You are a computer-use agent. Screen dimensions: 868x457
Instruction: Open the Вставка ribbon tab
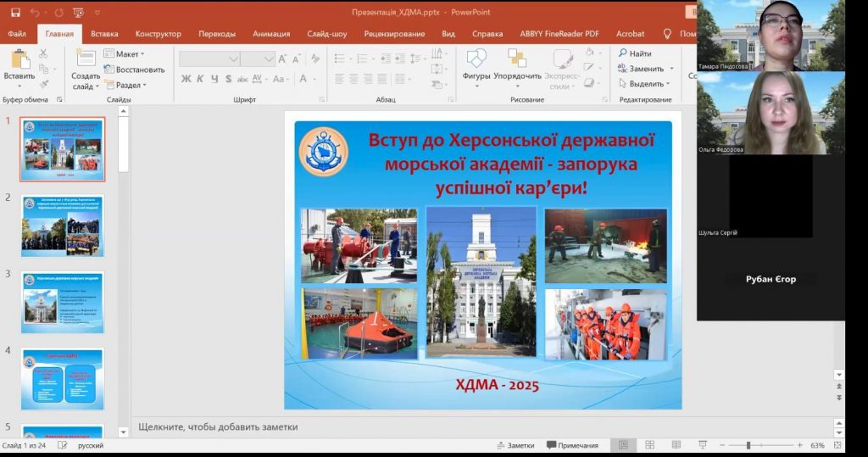(x=104, y=34)
